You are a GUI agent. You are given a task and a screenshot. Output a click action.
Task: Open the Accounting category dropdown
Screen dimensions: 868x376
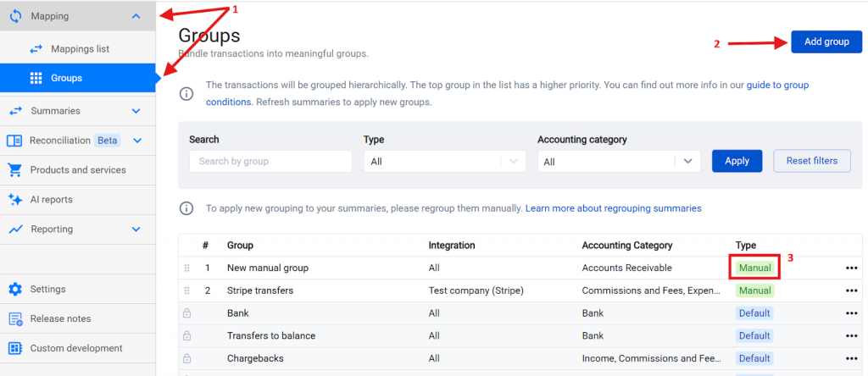pos(619,162)
